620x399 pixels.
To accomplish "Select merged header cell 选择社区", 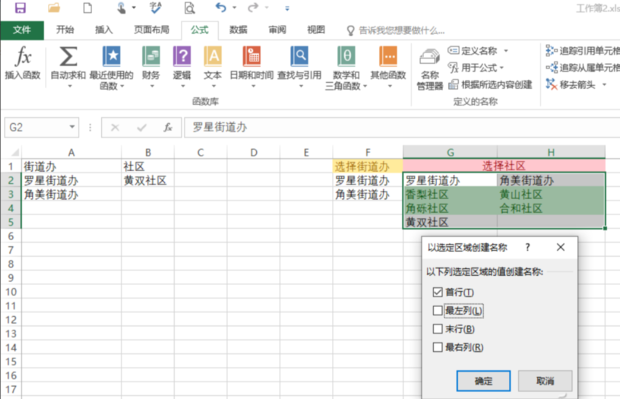I will pyautogui.click(x=504, y=166).
